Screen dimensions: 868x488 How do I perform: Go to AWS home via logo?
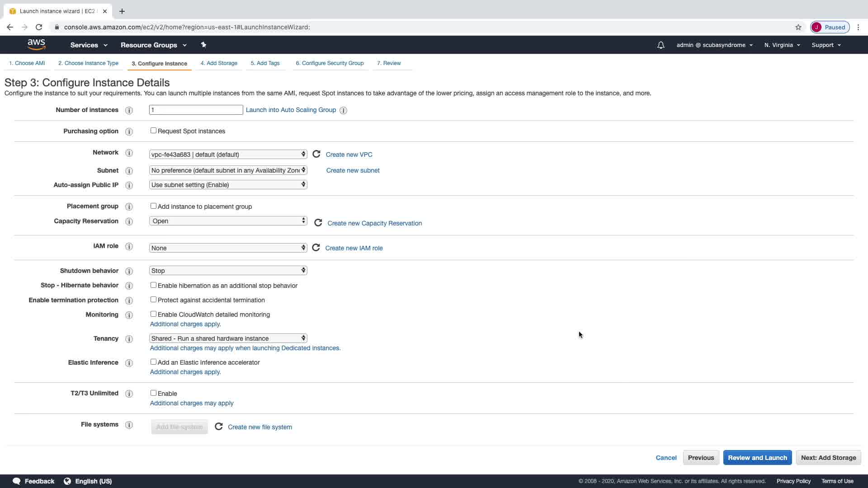[x=36, y=44]
